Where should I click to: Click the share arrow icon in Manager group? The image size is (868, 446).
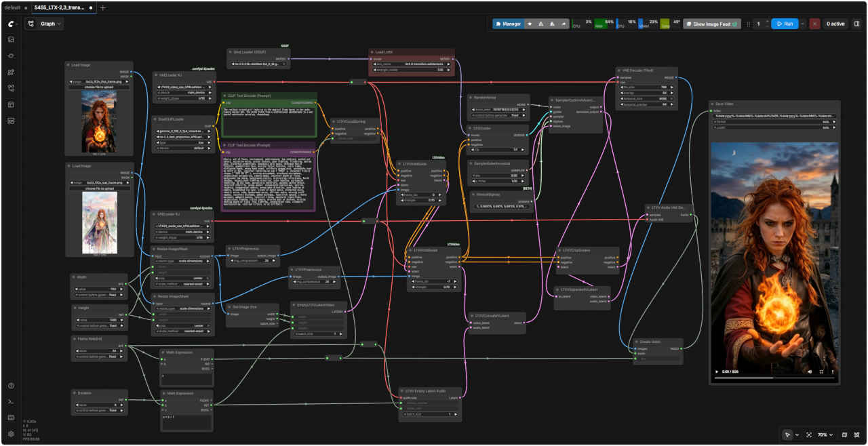click(564, 24)
